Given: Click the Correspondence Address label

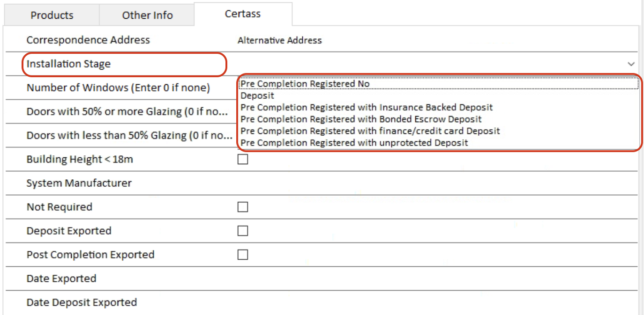Looking at the screenshot, I should click(88, 40).
